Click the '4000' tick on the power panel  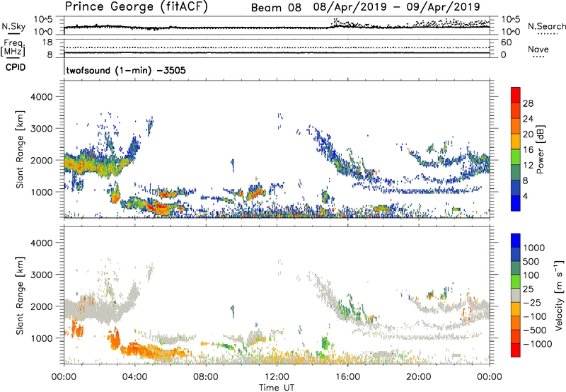click(x=42, y=97)
